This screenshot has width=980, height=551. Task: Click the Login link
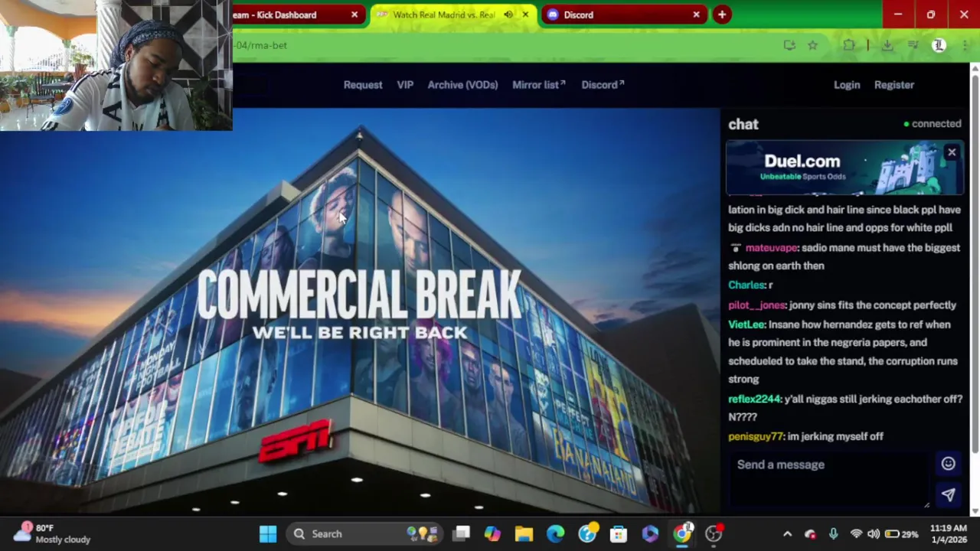[x=847, y=85]
